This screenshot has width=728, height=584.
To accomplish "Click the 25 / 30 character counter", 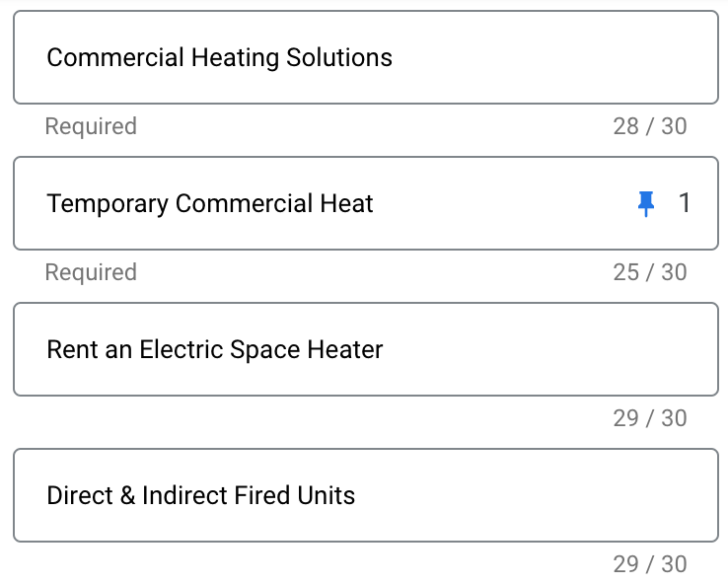I will click(x=650, y=272).
